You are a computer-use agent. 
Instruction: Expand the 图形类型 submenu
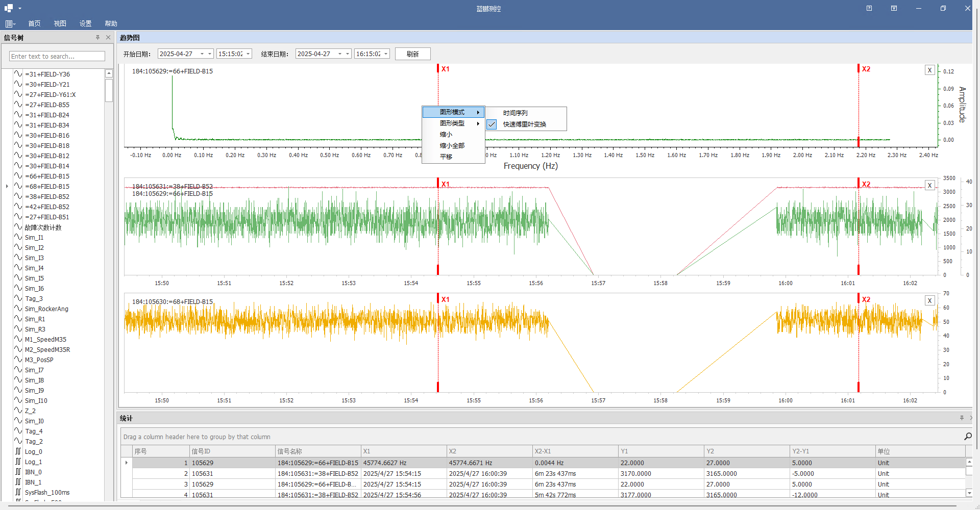[x=453, y=123]
